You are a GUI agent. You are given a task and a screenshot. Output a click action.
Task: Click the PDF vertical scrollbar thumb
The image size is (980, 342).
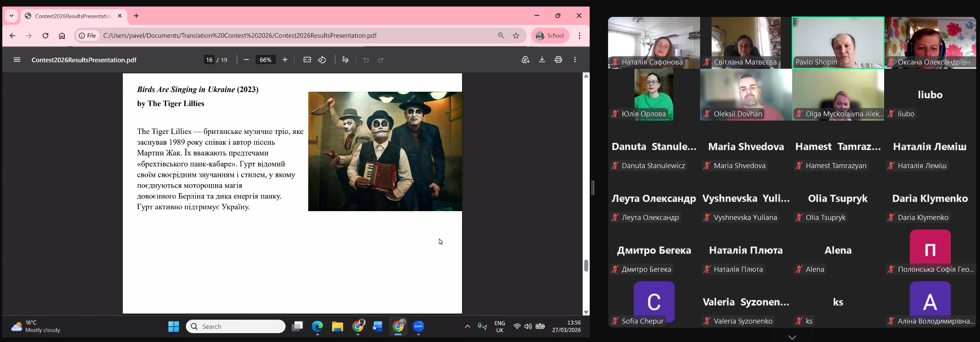[x=586, y=265]
